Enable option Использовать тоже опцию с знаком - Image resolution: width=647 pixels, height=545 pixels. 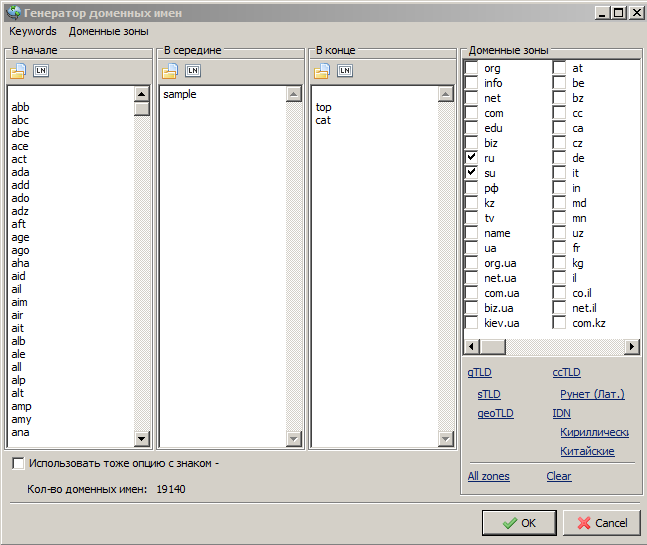click(18, 463)
